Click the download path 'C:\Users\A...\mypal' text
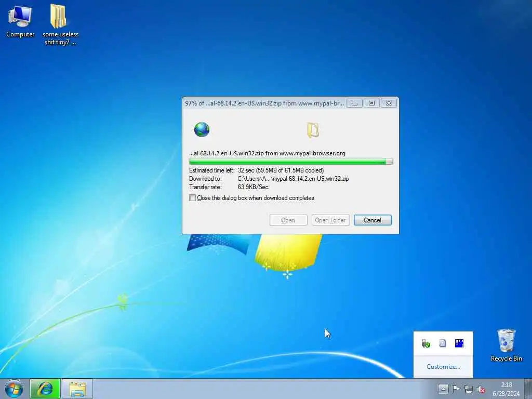Viewport: 532px width, 399px height. point(293,179)
